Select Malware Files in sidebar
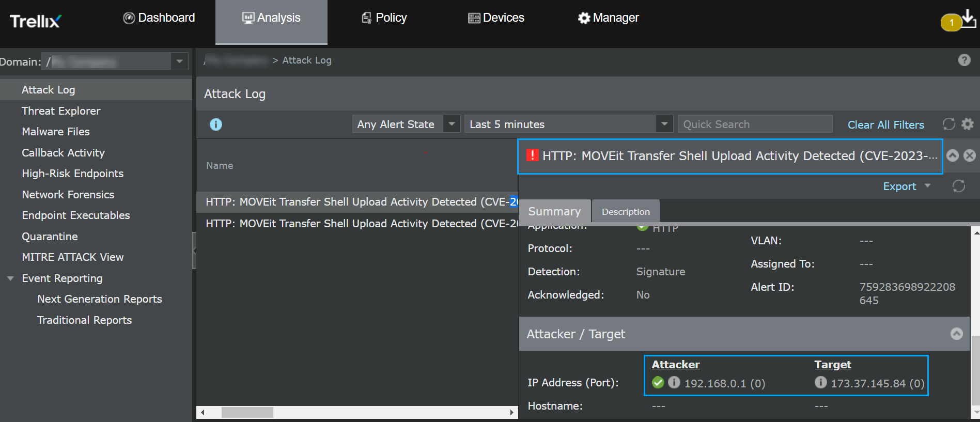Image resolution: width=980 pixels, height=422 pixels. pyautogui.click(x=56, y=132)
